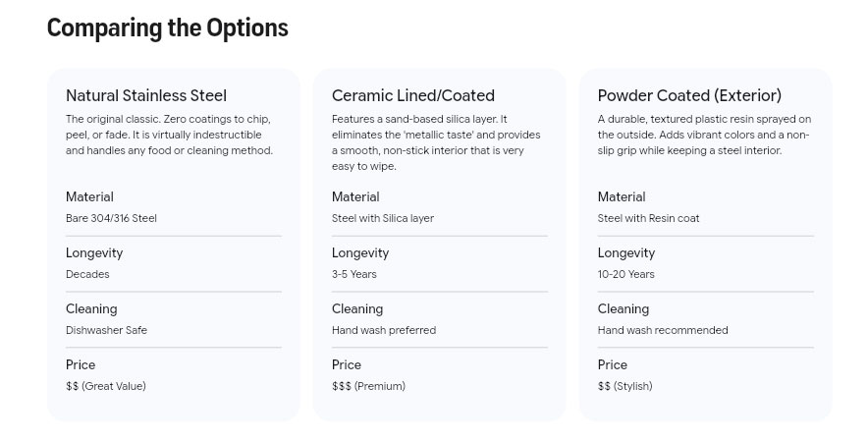Click the "Bare 304/316 Steel" material value
Image resolution: width=868 pixels, height=442 pixels.
(x=111, y=218)
